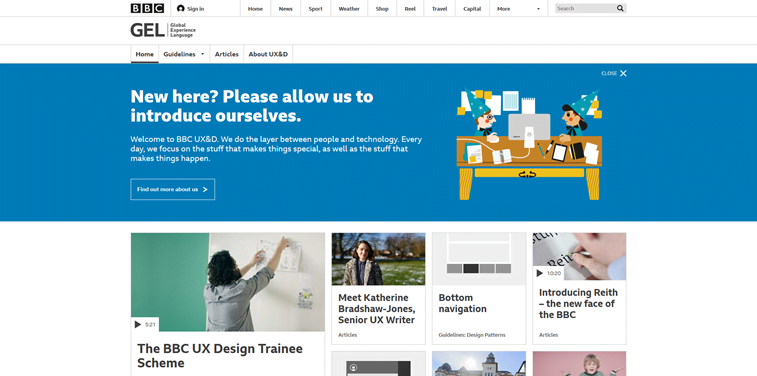Open the BBC Home tab
757x376 pixels.
(255, 9)
